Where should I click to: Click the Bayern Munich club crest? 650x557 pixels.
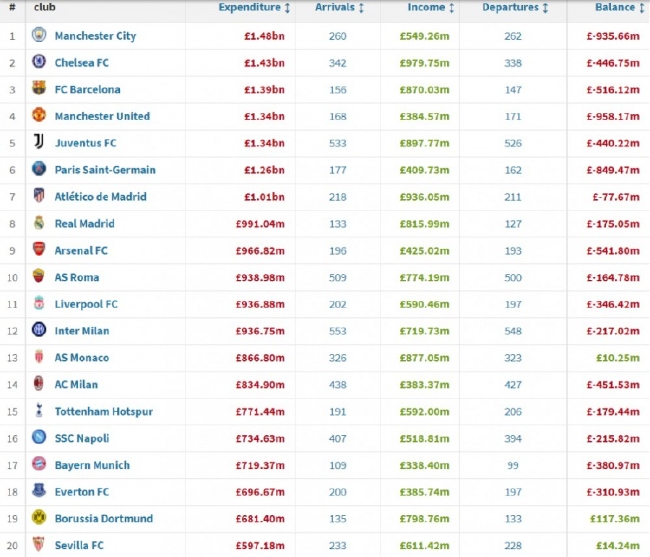pyautogui.click(x=39, y=465)
